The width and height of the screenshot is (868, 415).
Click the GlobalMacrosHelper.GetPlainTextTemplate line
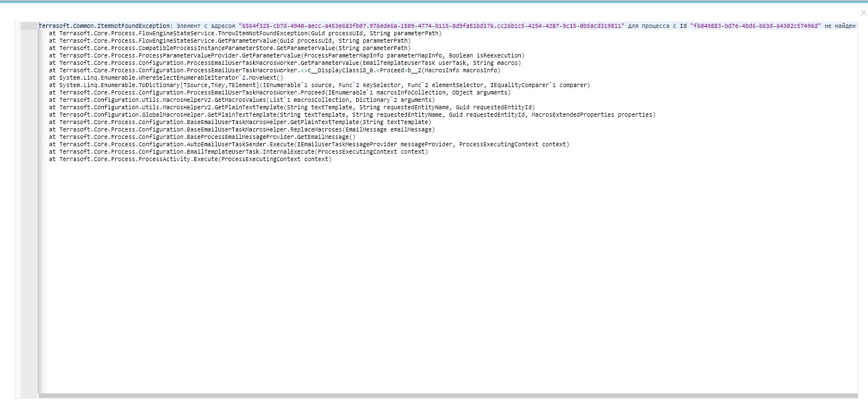(352, 115)
